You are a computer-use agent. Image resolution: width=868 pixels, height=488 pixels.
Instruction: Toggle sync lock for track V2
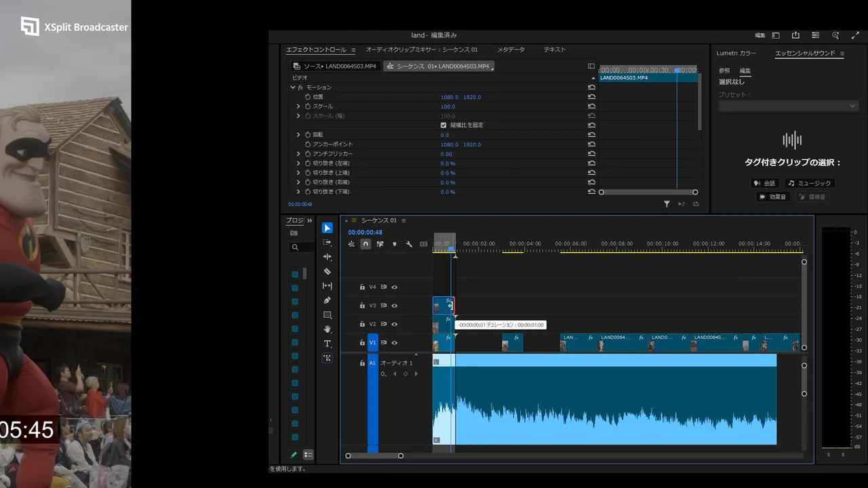(x=383, y=324)
